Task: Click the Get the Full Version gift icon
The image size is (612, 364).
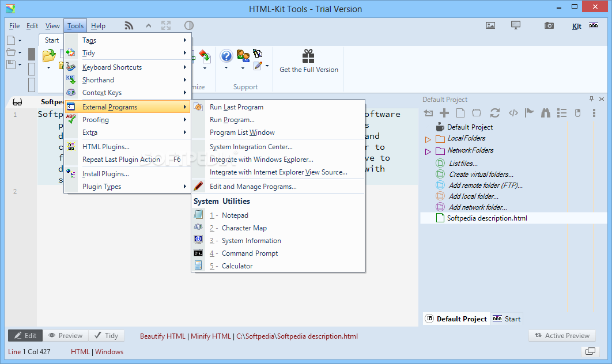Action: [x=308, y=56]
